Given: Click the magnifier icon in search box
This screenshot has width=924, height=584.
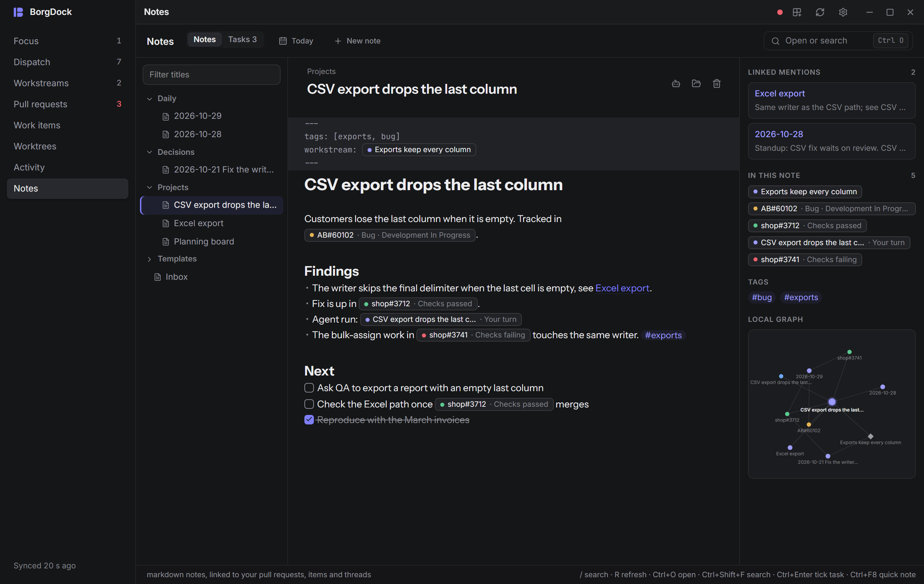Looking at the screenshot, I should coord(775,41).
